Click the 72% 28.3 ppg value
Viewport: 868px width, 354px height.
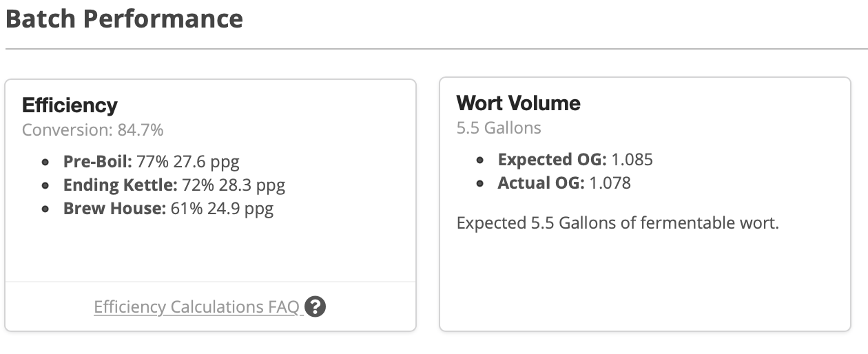pyautogui.click(x=234, y=185)
